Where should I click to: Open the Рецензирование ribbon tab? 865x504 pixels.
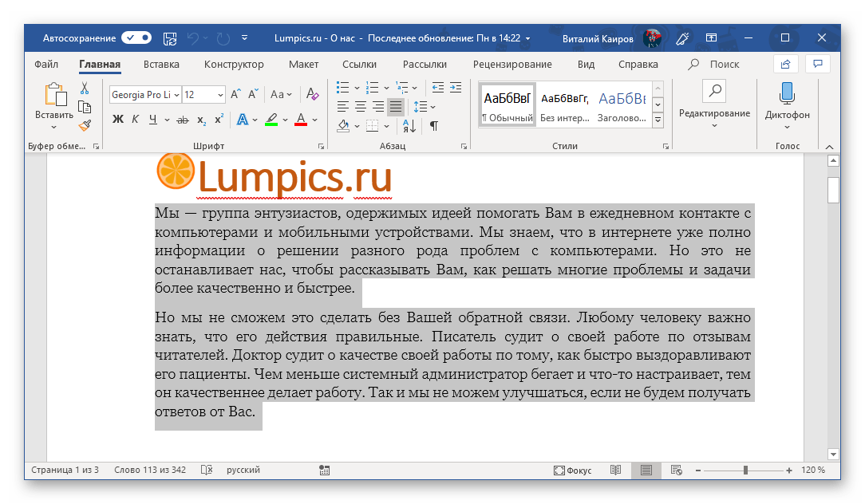pyautogui.click(x=511, y=65)
